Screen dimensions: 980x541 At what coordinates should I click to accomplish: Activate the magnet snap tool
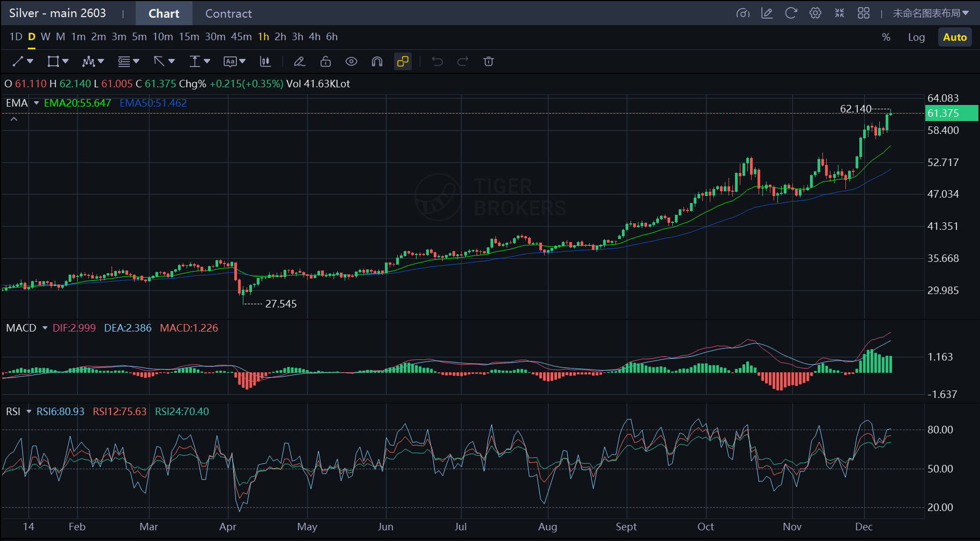377,62
